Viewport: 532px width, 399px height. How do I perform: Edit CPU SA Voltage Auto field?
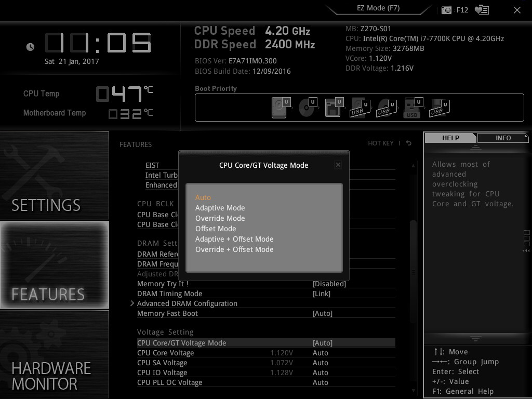[320, 363]
